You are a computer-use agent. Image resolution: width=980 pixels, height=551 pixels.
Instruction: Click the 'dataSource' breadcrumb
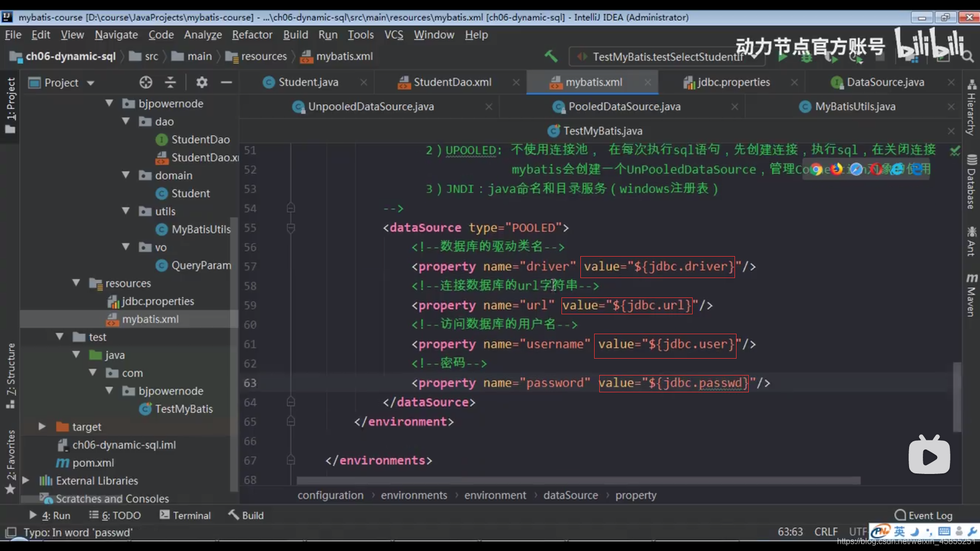(571, 495)
